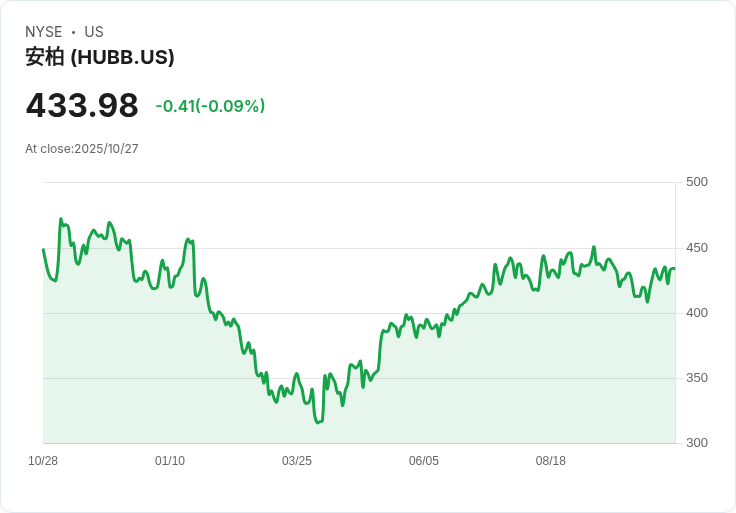Pick the 03/25 x-axis date label

tap(297, 461)
